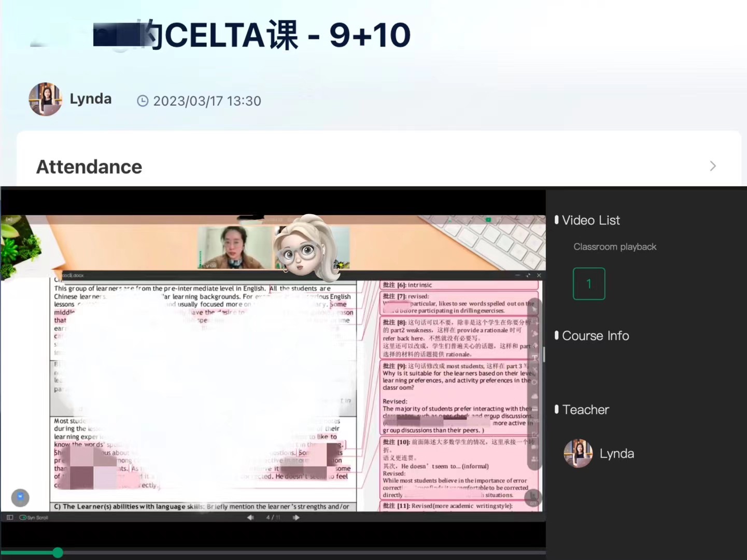Click the panel layout icon beside Syn Scroll

(x=10, y=517)
